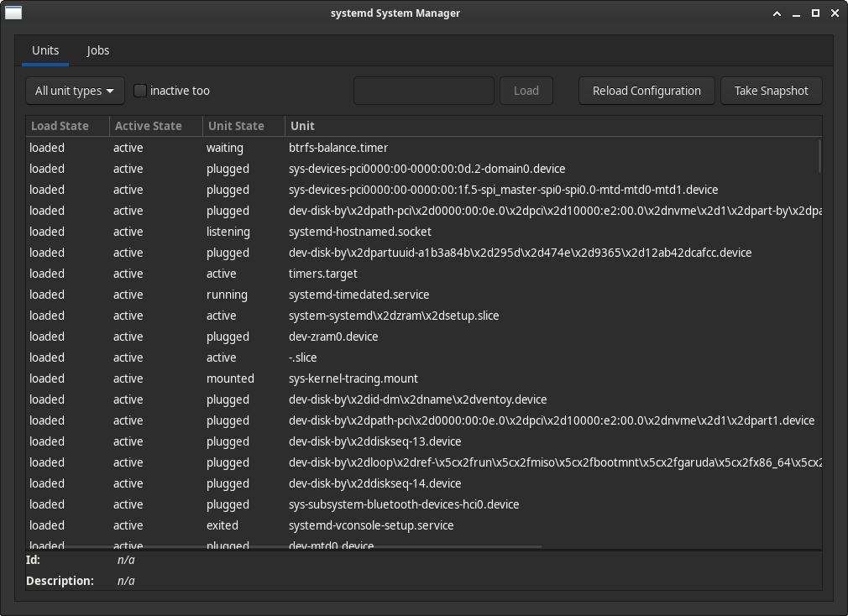Open the 'All unit types' dropdown
This screenshot has width=848, height=616.
75,91
